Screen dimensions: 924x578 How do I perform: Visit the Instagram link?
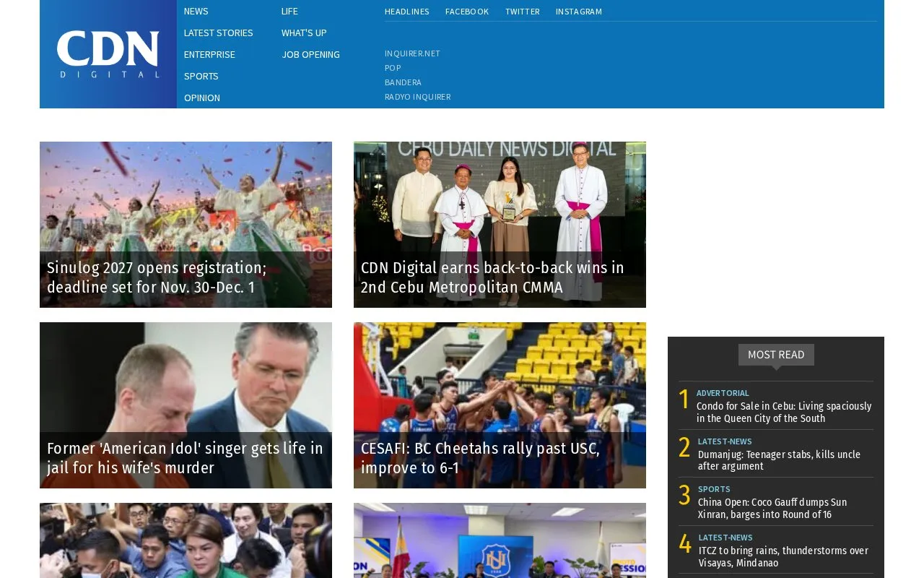tap(579, 12)
